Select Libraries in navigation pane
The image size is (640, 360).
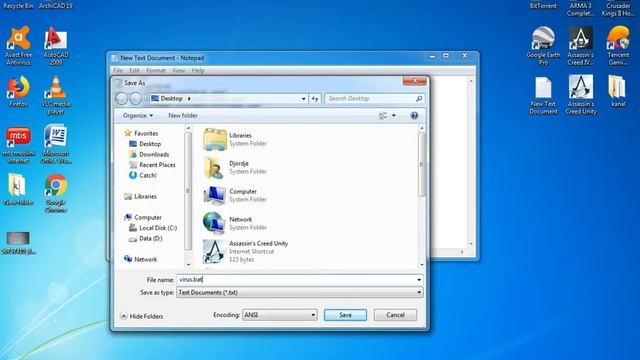pos(140,196)
